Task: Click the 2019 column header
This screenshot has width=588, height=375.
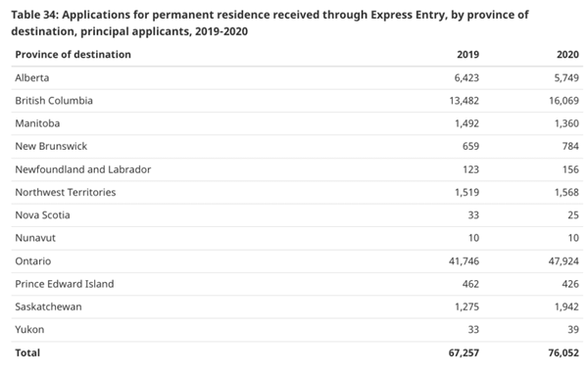Action: [x=467, y=55]
